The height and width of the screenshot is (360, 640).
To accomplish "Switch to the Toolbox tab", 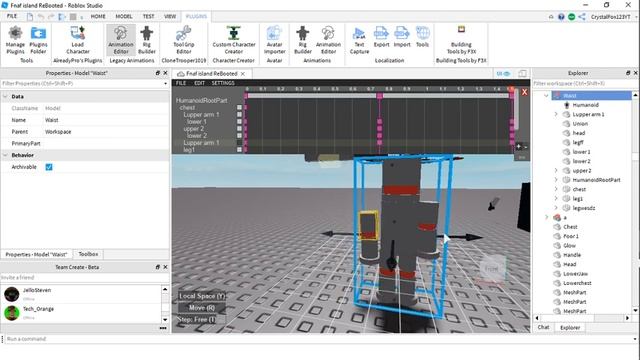I will pos(88,254).
